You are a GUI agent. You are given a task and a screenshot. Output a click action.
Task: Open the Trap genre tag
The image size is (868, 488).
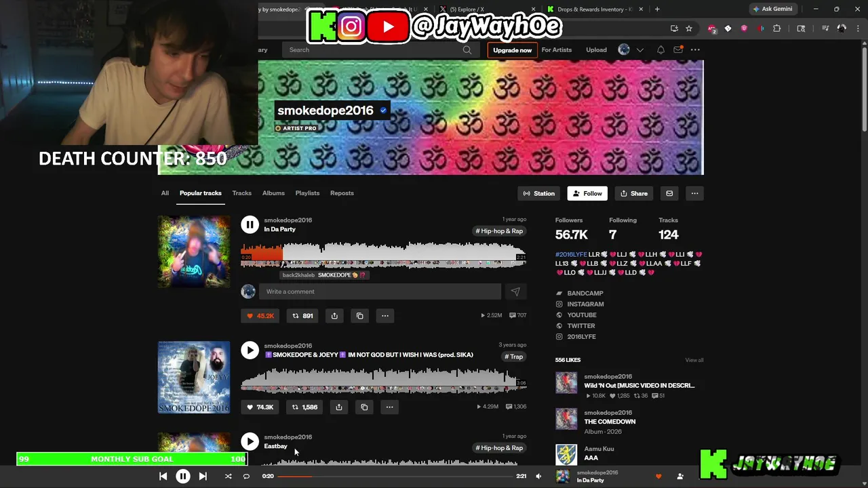(x=513, y=357)
